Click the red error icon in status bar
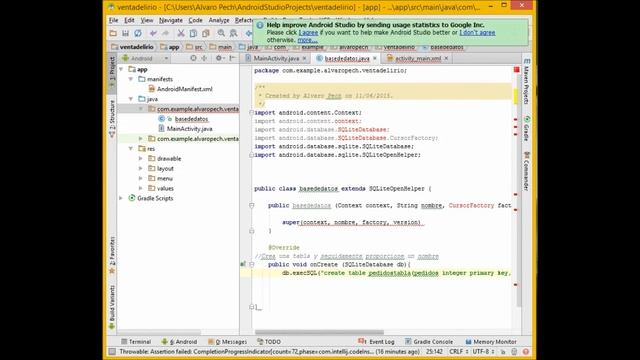640x360 pixels. pos(526,351)
